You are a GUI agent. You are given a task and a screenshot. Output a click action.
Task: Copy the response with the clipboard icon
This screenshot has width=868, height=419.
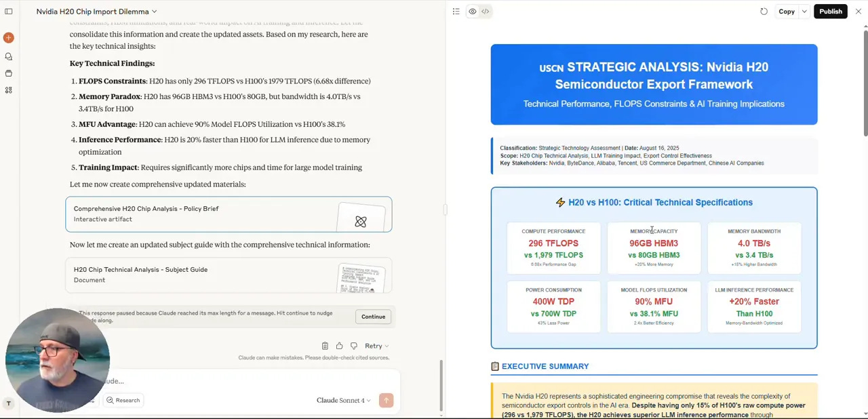[325, 346]
